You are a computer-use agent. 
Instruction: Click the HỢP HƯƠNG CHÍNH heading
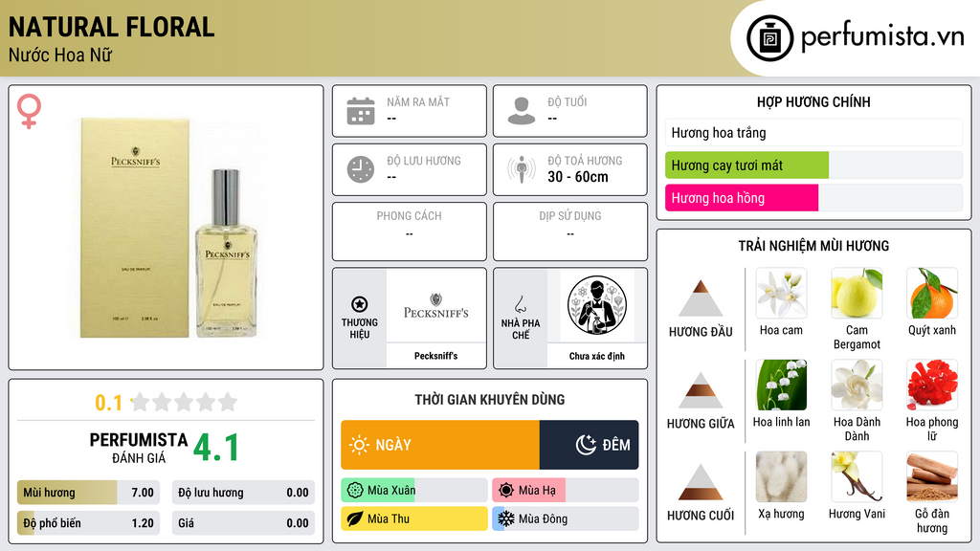click(x=813, y=101)
